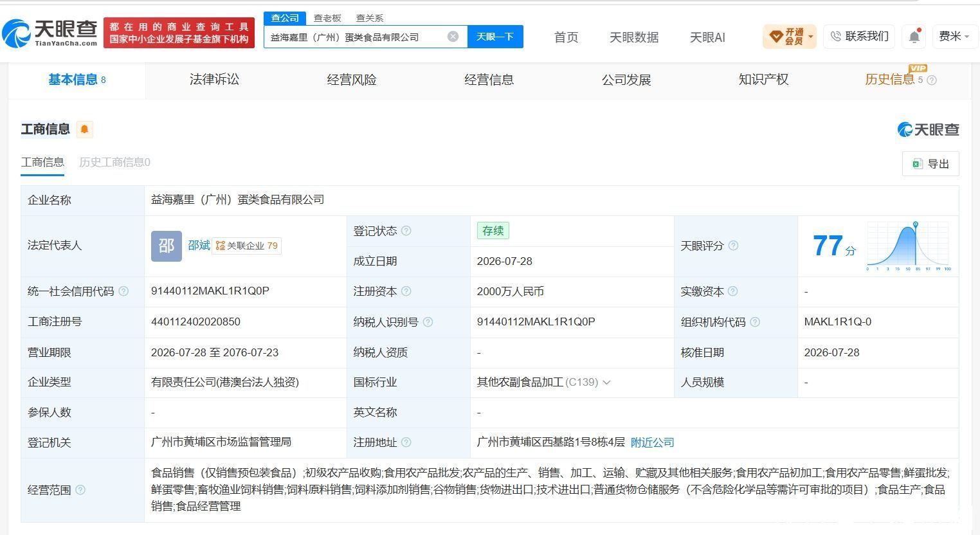Select the 查老板 search mode tab
This screenshot has width=980, height=535.
tap(327, 18)
